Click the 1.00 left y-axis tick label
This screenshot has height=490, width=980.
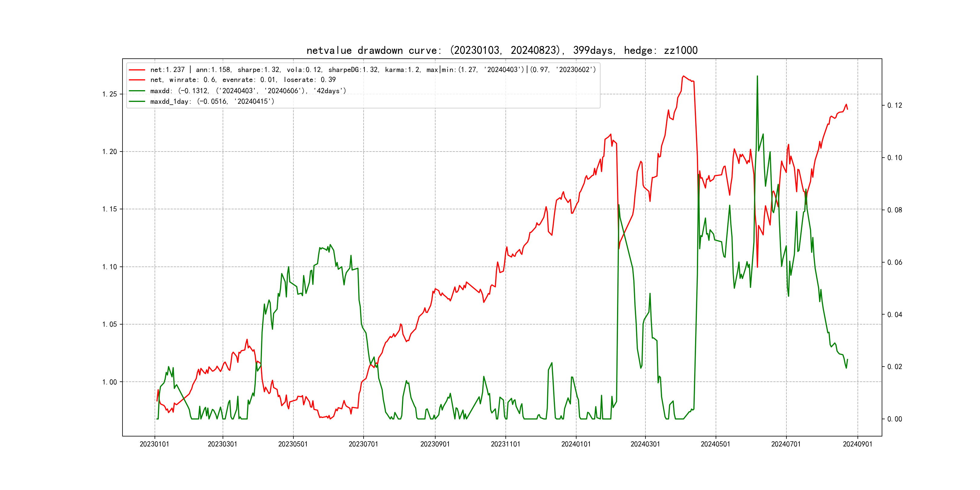pyautogui.click(x=109, y=382)
